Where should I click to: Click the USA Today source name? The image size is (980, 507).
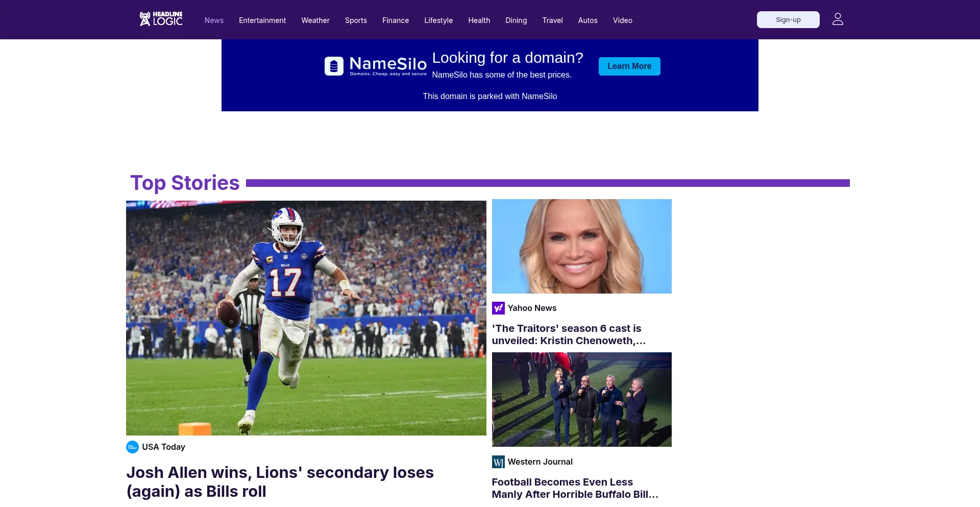163,447
